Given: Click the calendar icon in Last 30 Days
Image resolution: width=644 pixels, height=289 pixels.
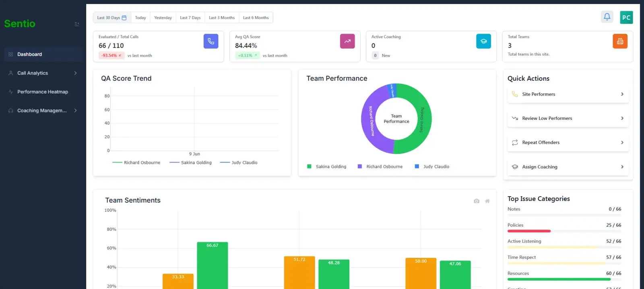Looking at the screenshot, I should coord(124,18).
